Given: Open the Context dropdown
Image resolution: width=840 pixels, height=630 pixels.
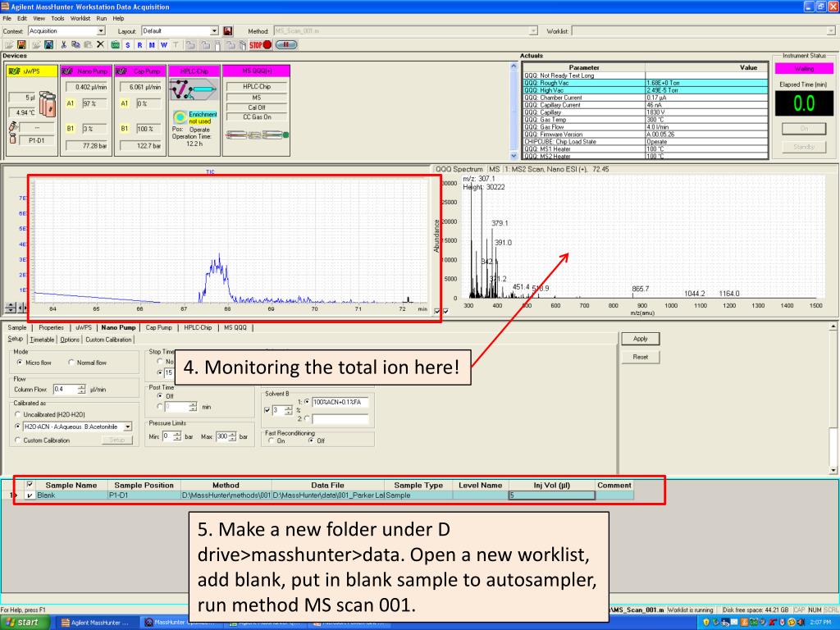Looking at the screenshot, I should (101, 31).
